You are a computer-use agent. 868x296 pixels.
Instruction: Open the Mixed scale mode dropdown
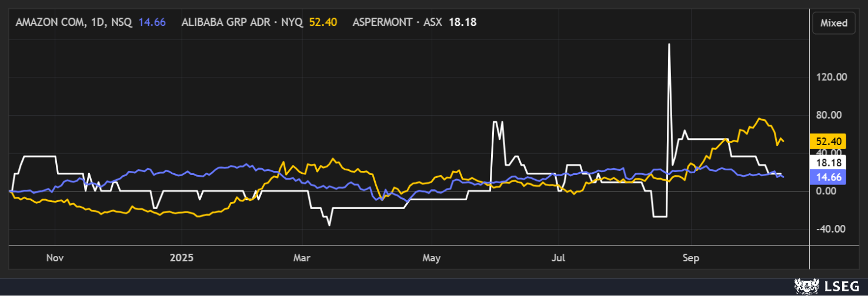pyautogui.click(x=833, y=23)
